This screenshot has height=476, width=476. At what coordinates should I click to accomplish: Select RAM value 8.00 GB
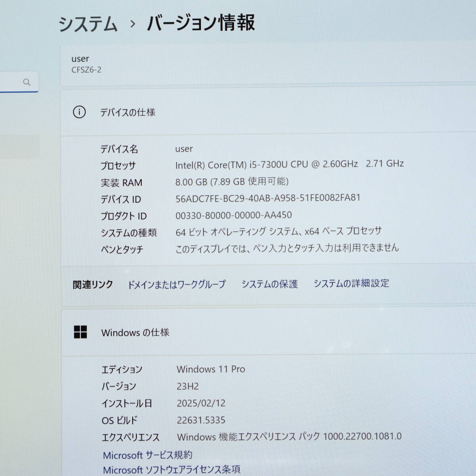(x=232, y=182)
